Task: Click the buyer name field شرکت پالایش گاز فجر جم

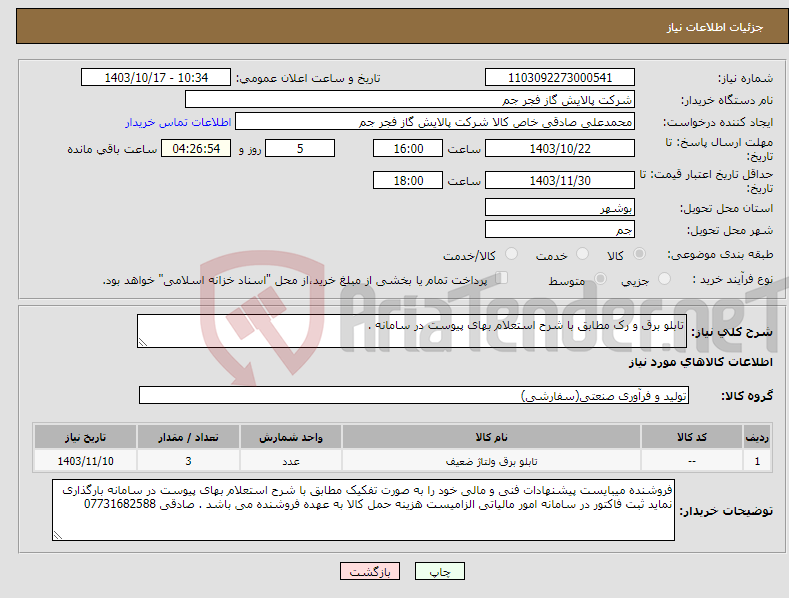Action: pos(410,100)
